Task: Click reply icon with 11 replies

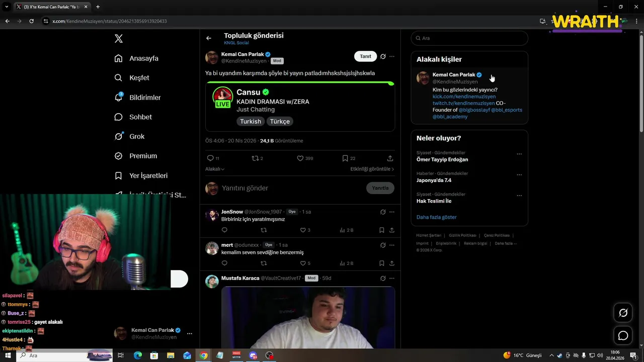Action: (213, 158)
